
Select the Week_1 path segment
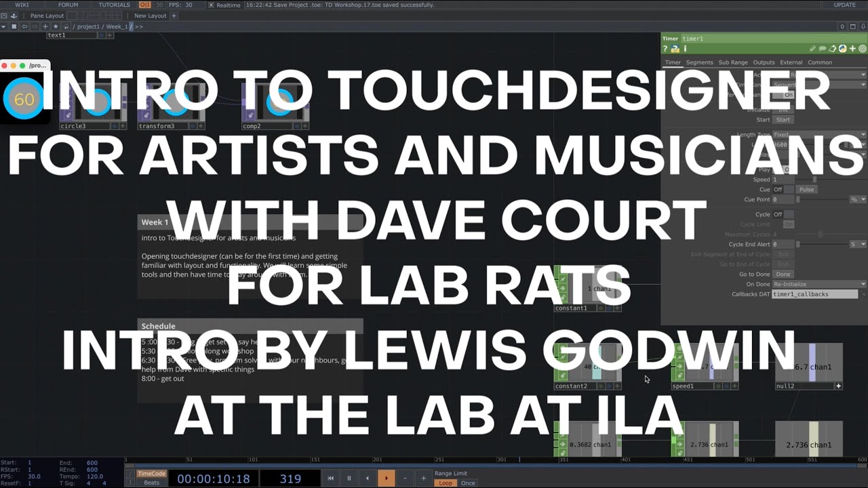click(x=117, y=26)
